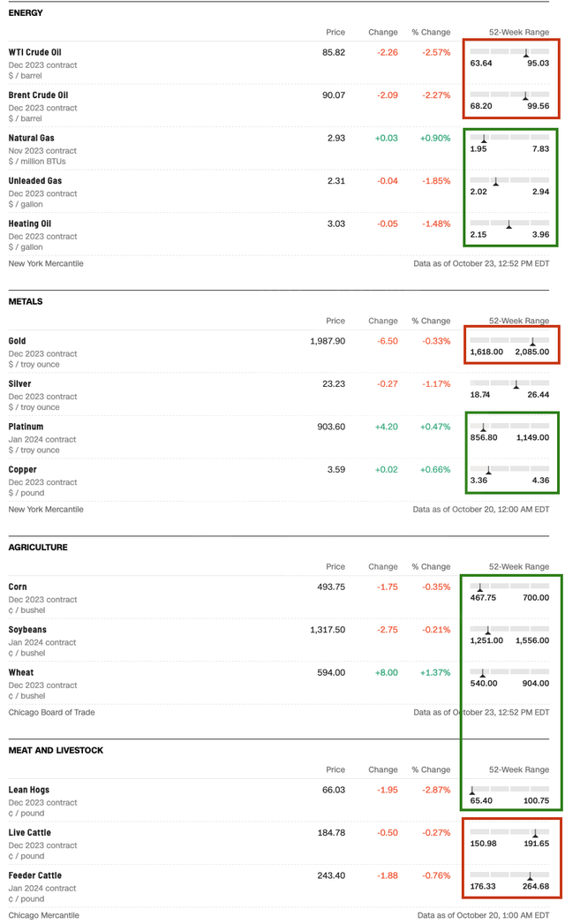
Task: Click the Heating Oil range marker
Action: pos(508,224)
